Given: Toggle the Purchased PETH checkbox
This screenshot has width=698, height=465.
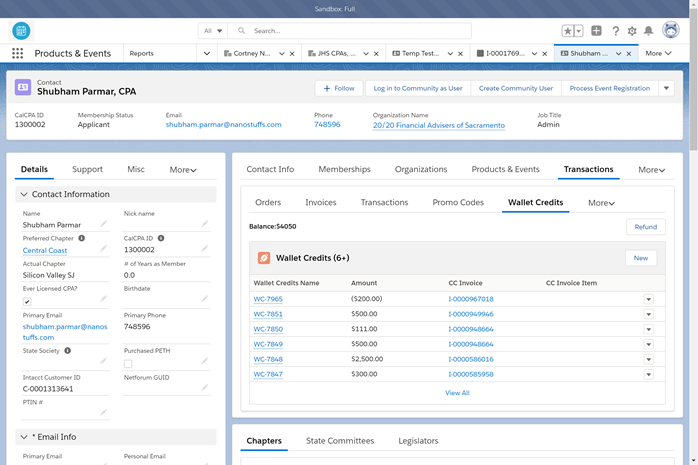Looking at the screenshot, I should (x=128, y=363).
